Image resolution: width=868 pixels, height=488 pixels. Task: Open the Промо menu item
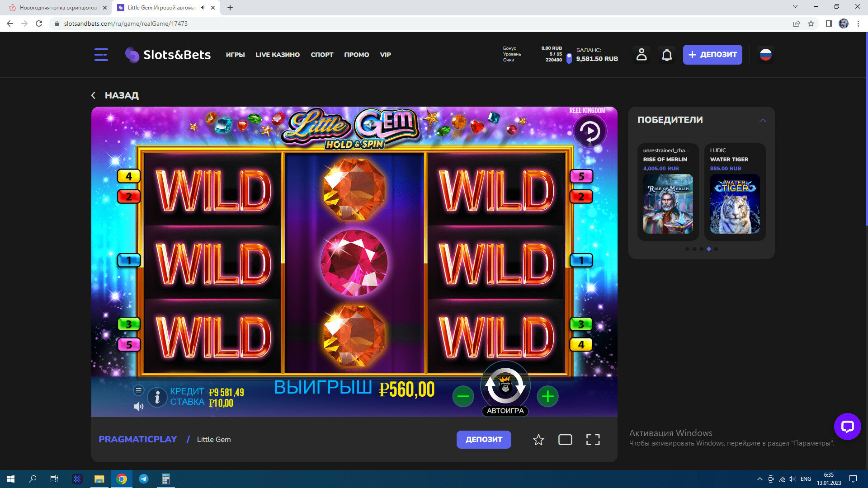click(356, 55)
